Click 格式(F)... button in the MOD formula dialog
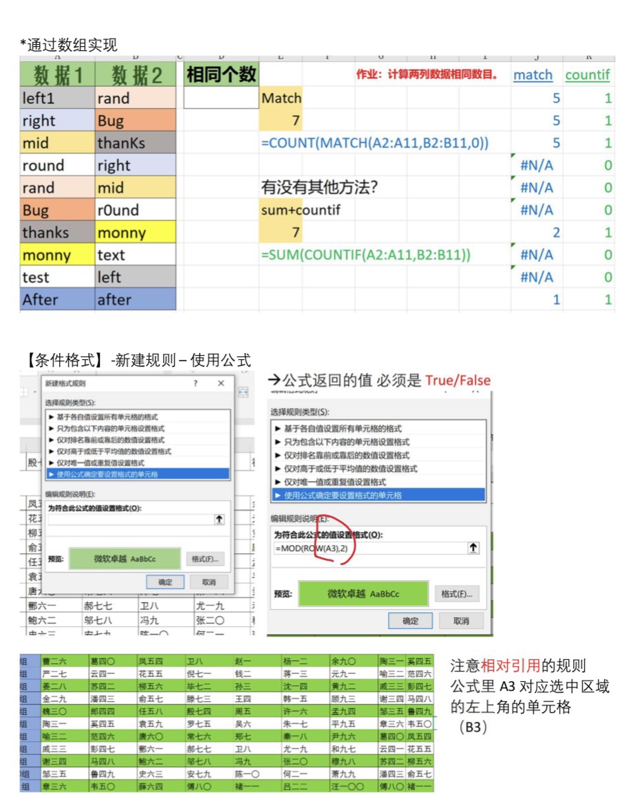 457,594
